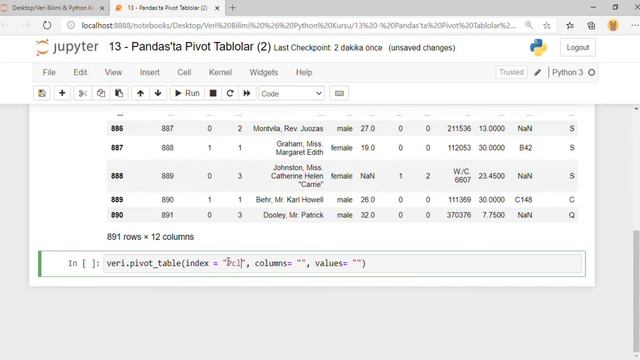The image size is (640, 360).
Task: Click the Logout button
Action: [x=578, y=48]
